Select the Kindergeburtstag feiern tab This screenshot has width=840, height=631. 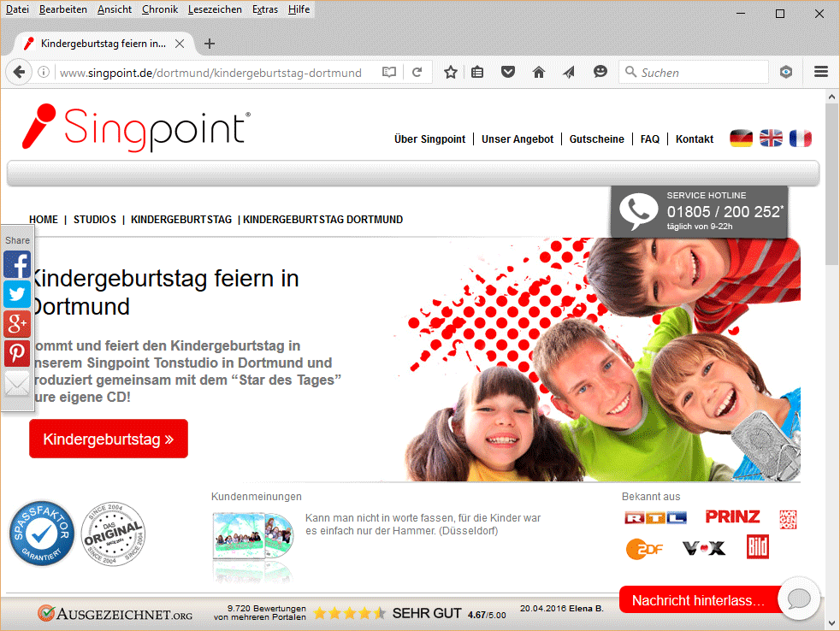coord(104,44)
